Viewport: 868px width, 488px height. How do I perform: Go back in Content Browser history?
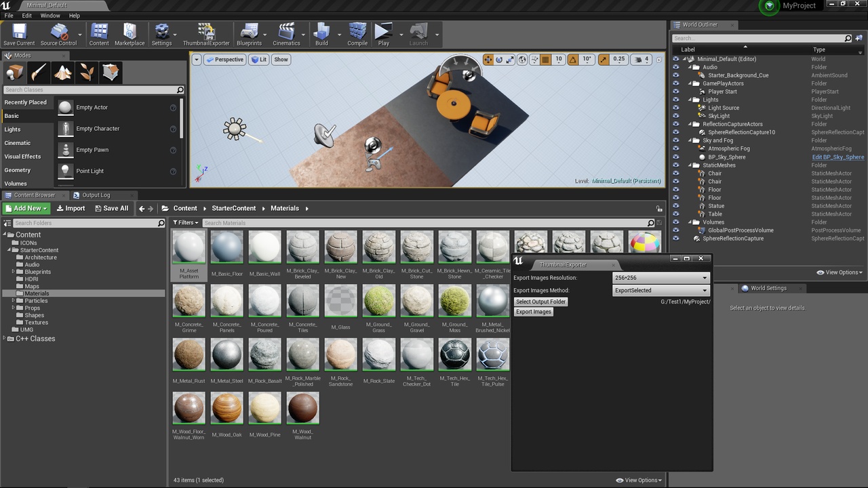click(142, 209)
